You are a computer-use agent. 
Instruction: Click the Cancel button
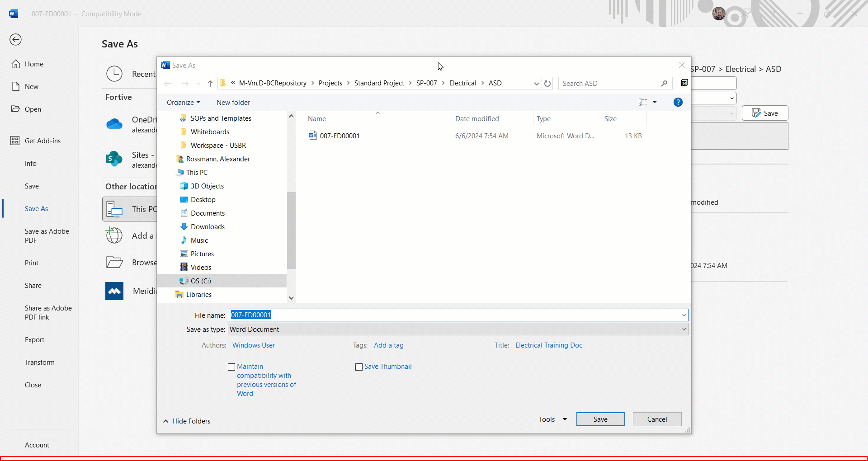(657, 419)
